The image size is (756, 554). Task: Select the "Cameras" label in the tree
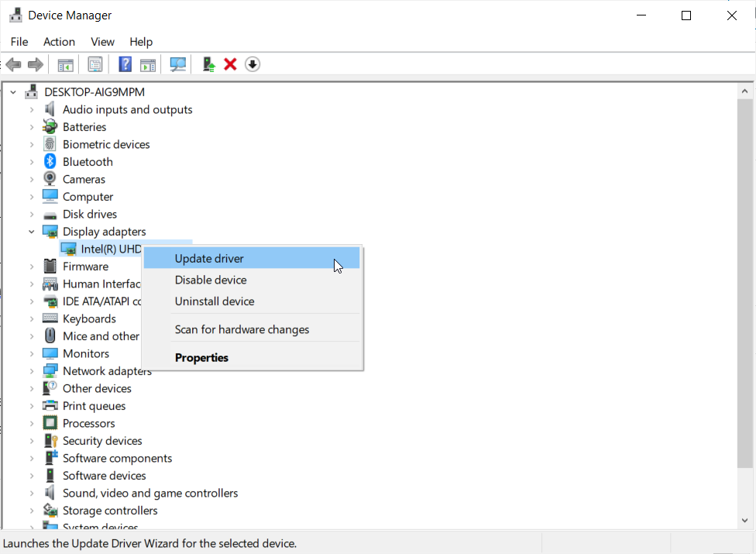click(84, 179)
